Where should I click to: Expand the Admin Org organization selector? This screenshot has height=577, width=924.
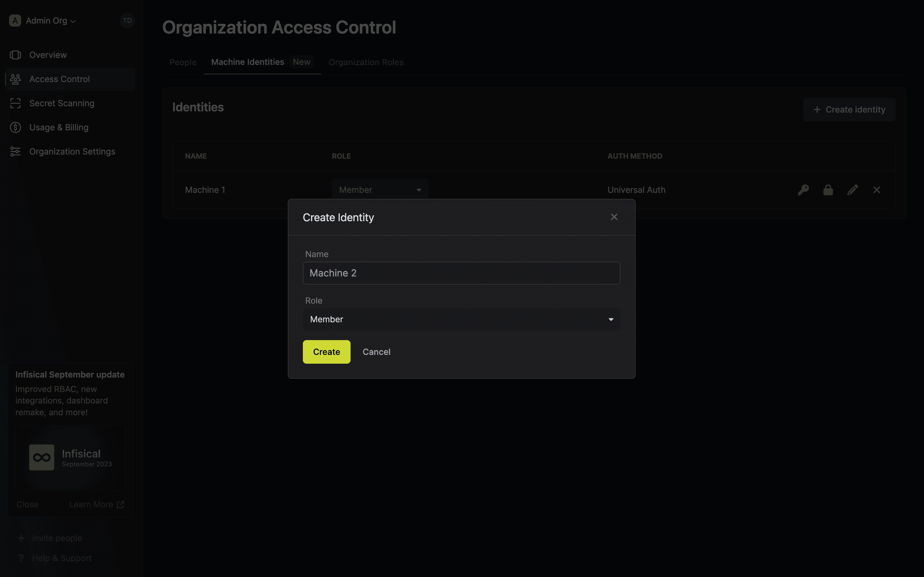[50, 20]
